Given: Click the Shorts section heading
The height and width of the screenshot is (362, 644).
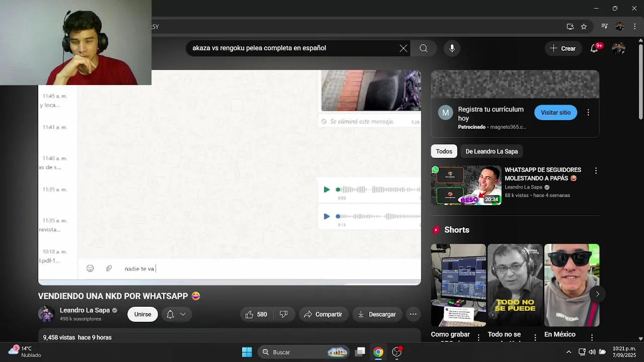Looking at the screenshot, I should [457, 230].
